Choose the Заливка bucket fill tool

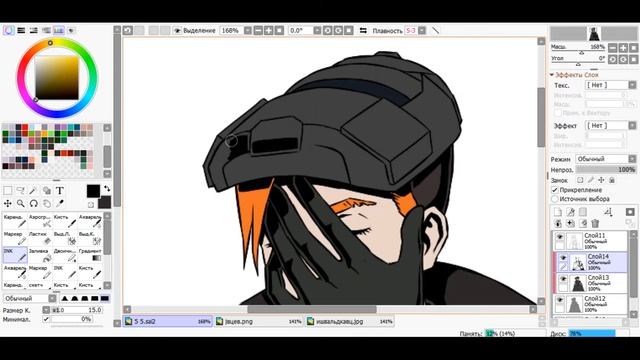coord(40,255)
